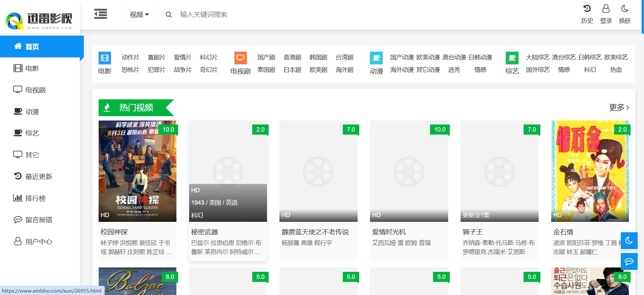Open the 视频 search type dropdown
The image size is (644, 295).
click(x=139, y=15)
